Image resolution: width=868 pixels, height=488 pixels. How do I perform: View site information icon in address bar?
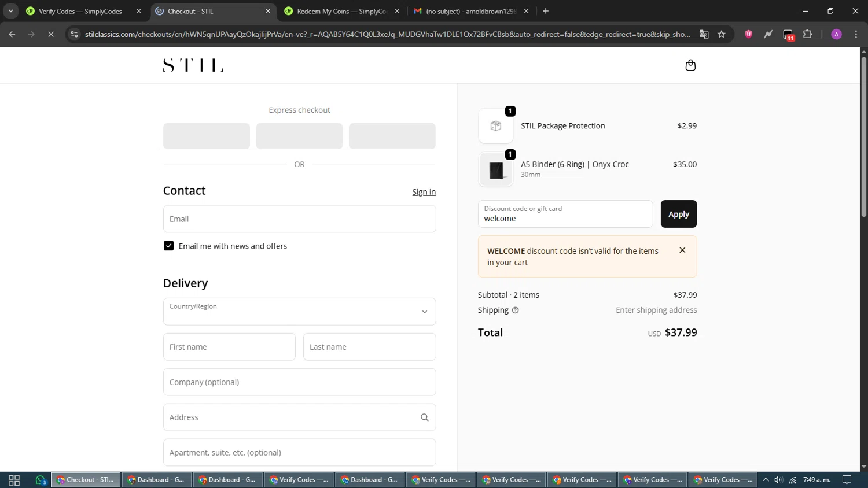(x=74, y=34)
